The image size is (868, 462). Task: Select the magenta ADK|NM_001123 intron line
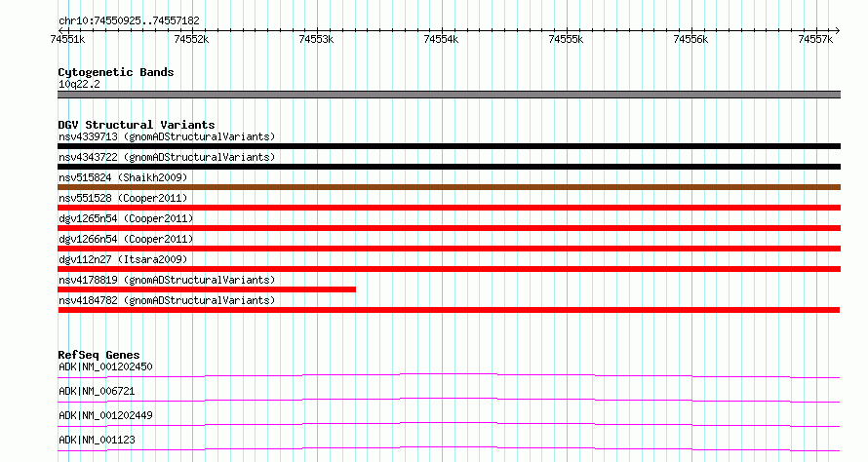(x=449, y=449)
